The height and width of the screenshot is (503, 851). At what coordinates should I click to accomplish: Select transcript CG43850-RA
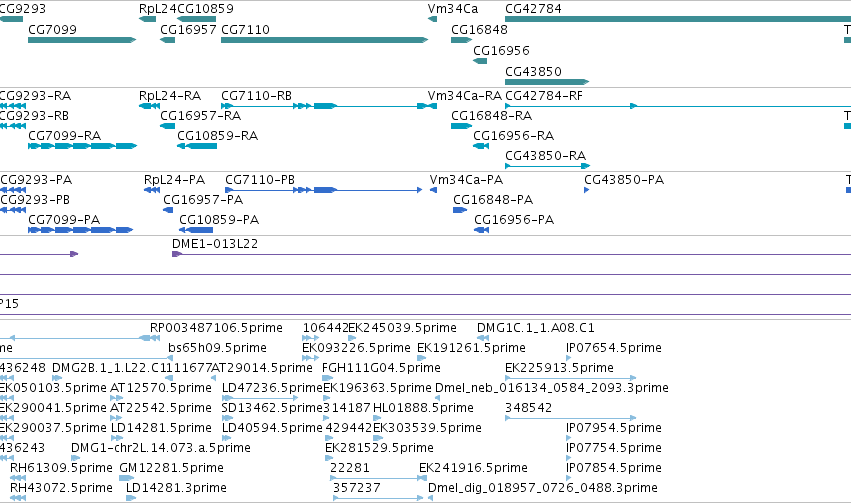(x=545, y=156)
